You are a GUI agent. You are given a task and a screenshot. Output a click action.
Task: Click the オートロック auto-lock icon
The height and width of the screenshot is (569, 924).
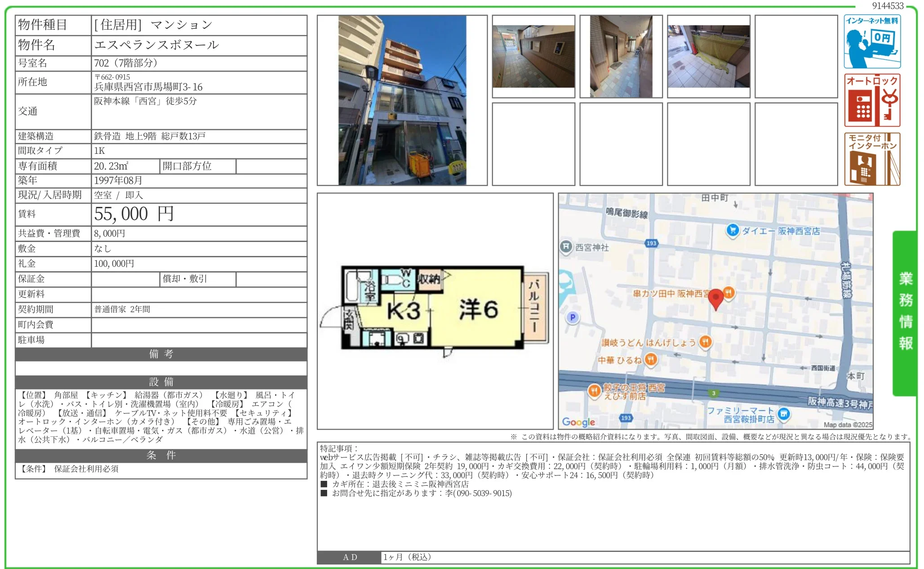coord(872,100)
